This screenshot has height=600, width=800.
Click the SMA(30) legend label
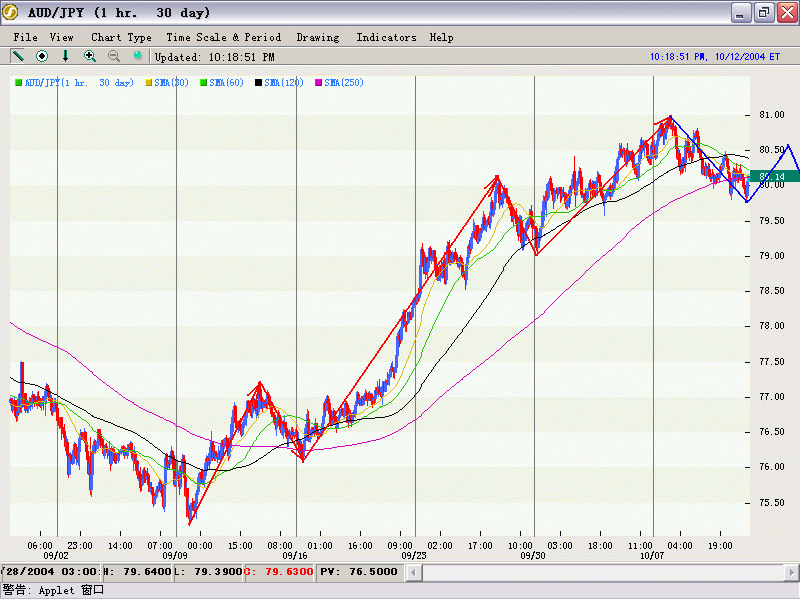point(172,83)
